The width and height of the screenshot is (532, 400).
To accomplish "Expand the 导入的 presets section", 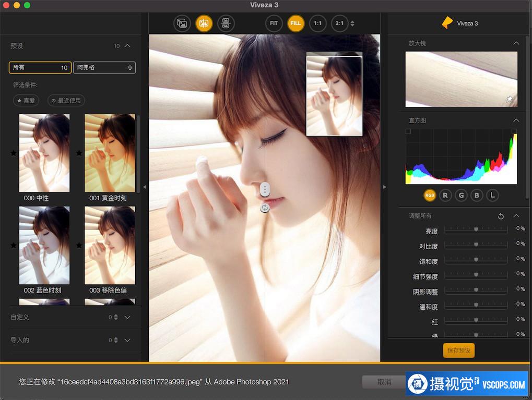I will [x=127, y=340].
